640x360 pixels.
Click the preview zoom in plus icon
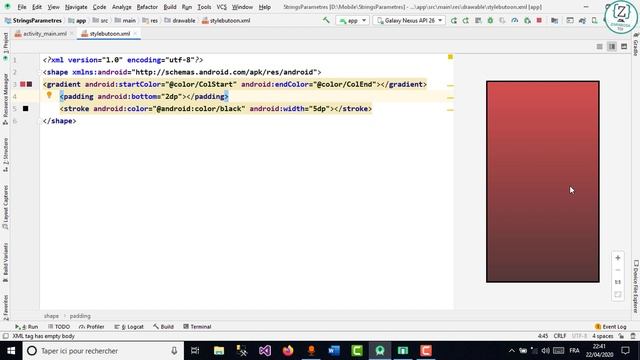[618, 258]
